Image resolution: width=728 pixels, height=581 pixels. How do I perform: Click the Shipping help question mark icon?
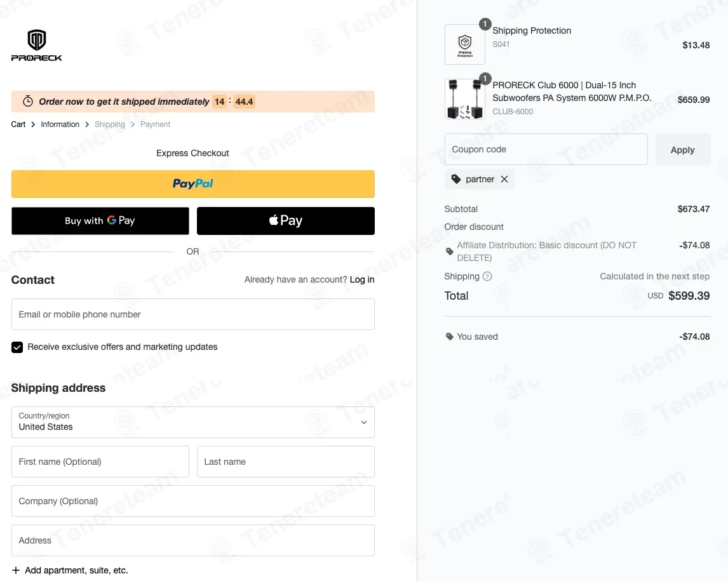487,276
